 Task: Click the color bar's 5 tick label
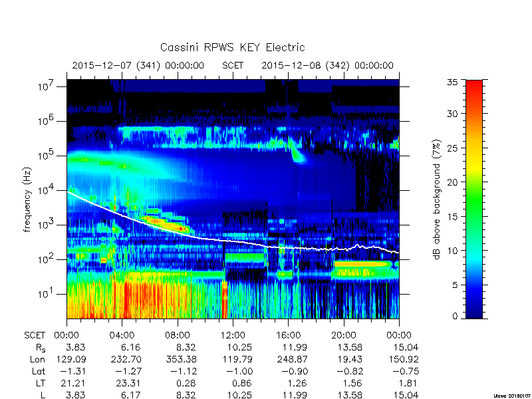455,285
